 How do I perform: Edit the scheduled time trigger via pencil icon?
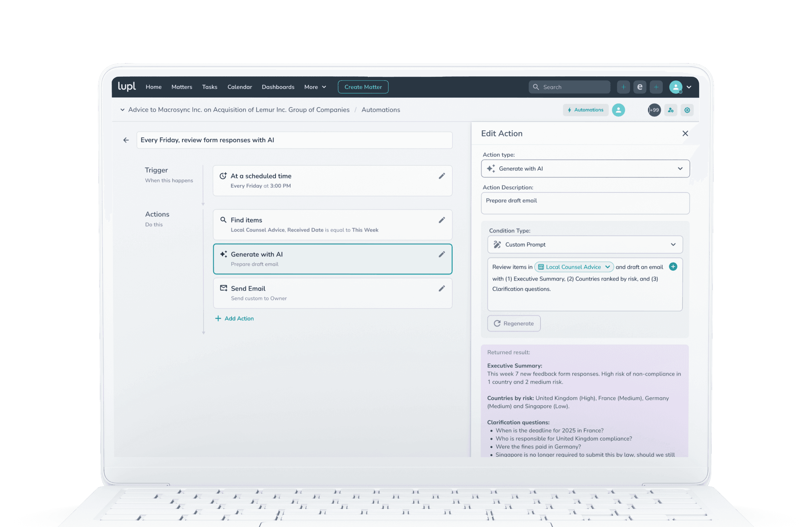pos(442,176)
